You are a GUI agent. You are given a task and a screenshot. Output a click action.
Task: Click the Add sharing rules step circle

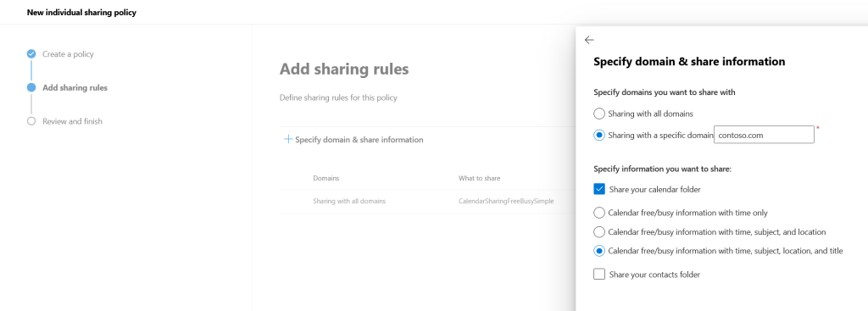[x=31, y=87]
